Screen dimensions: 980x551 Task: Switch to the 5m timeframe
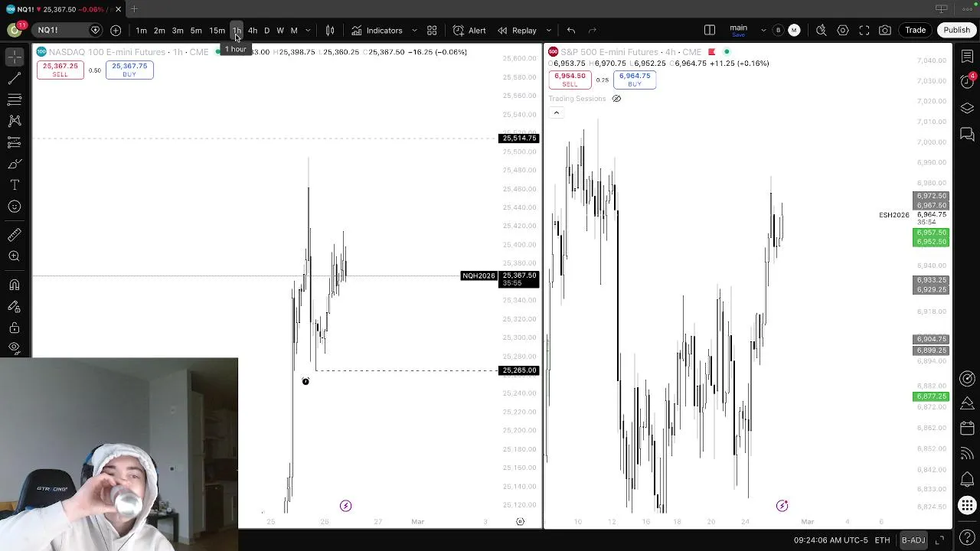click(196, 31)
